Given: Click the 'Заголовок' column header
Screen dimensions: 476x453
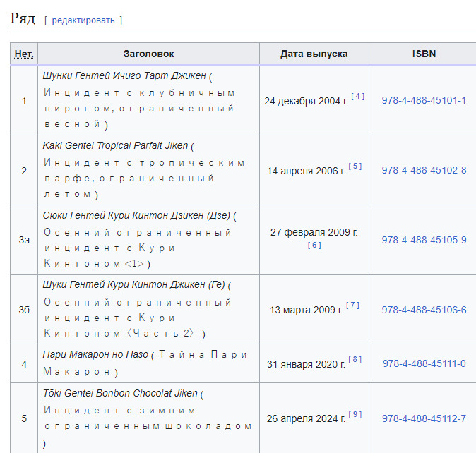Looking at the screenshot, I should click(x=148, y=54).
